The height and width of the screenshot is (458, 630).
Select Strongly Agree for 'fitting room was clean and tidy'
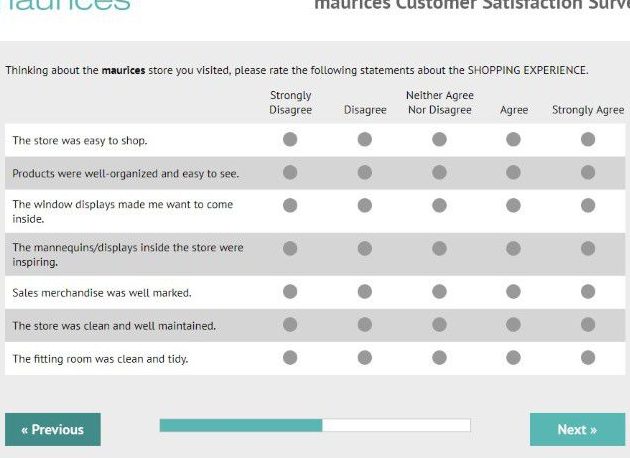588,358
